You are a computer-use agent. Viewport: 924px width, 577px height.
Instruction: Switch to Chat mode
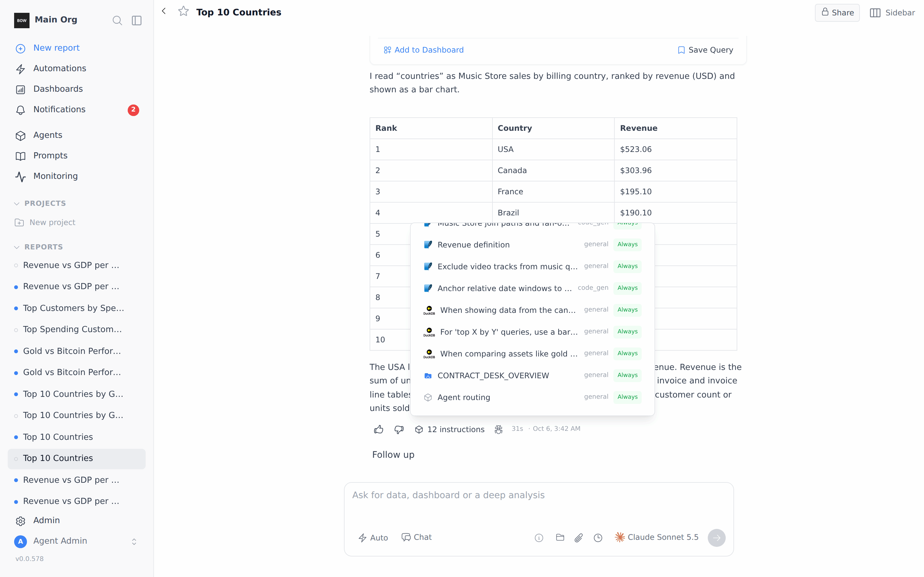pyautogui.click(x=416, y=537)
